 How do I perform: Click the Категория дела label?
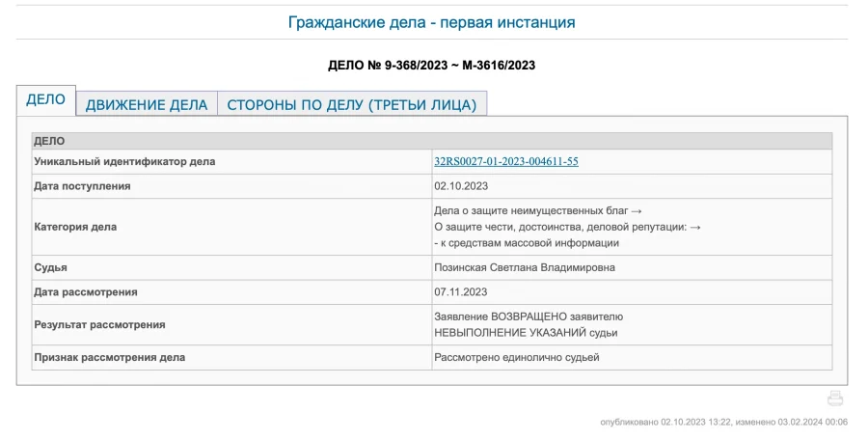click(x=75, y=227)
